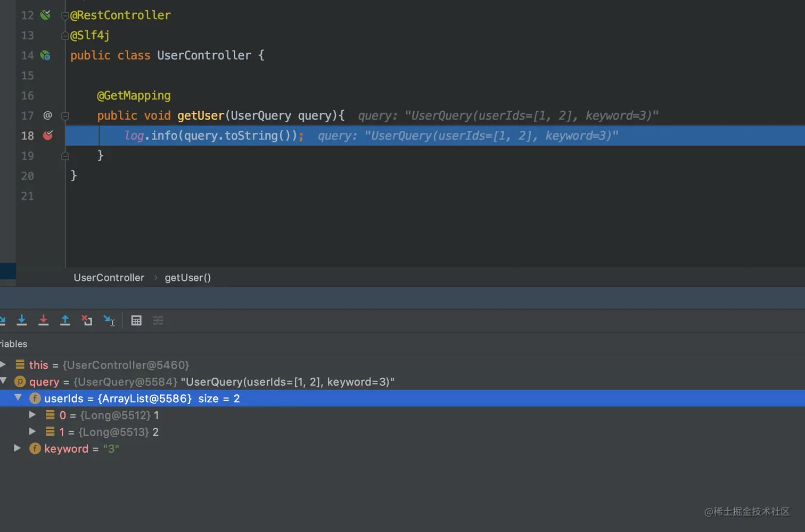The height and width of the screenshot is (532, 805).
Task: Open the Evaluate Expression calculator
Action: click(136, 320)
